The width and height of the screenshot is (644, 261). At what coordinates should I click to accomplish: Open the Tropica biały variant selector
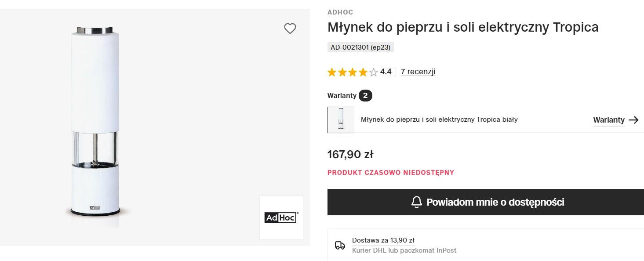pos(439,120)
